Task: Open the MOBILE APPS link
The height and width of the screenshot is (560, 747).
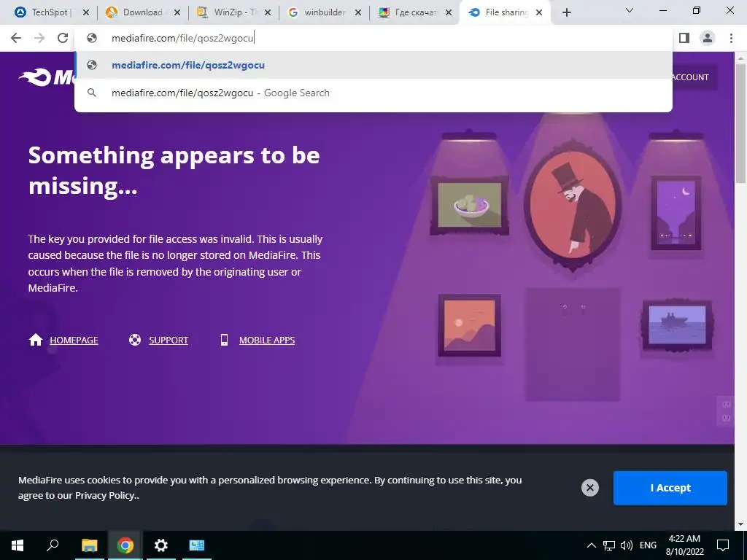Action: pyautogui.click(x=267, y=340)
